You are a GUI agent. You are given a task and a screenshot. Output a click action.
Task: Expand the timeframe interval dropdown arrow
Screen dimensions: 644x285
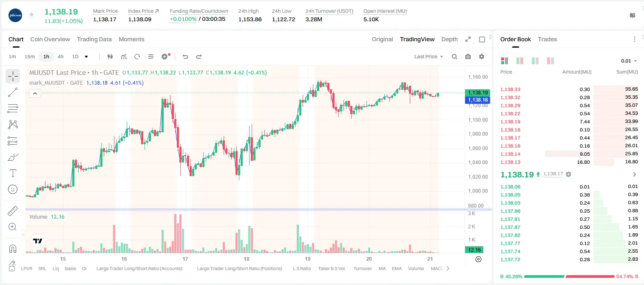[86, 57]
